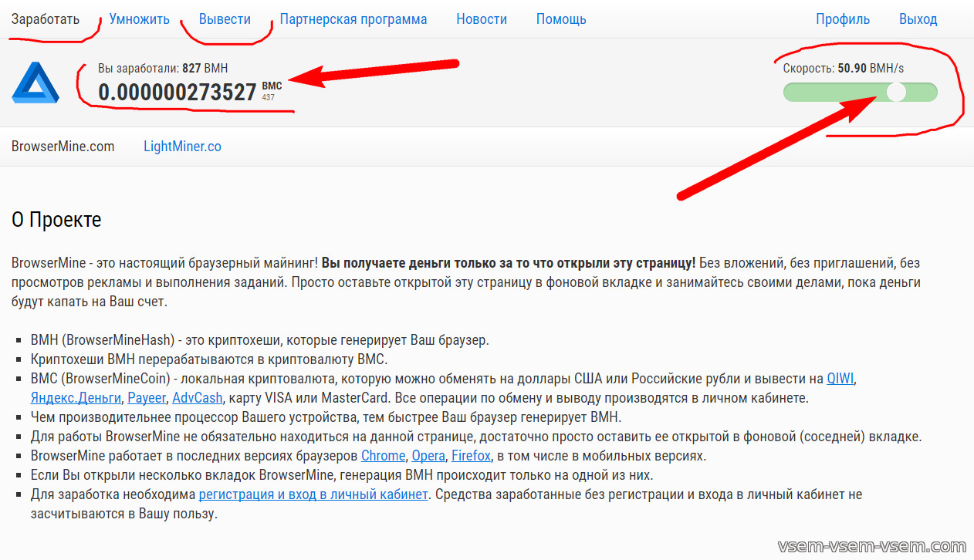Open Партнерская программа page
Screen dimensions: 974x560
click(353, 19)
